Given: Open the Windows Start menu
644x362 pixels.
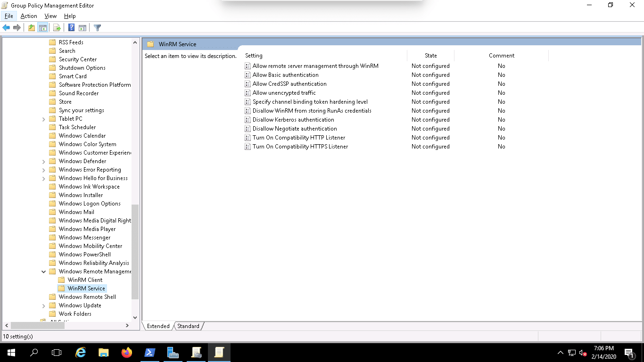Looking at the screenshot, I should [x=11, y=353].
